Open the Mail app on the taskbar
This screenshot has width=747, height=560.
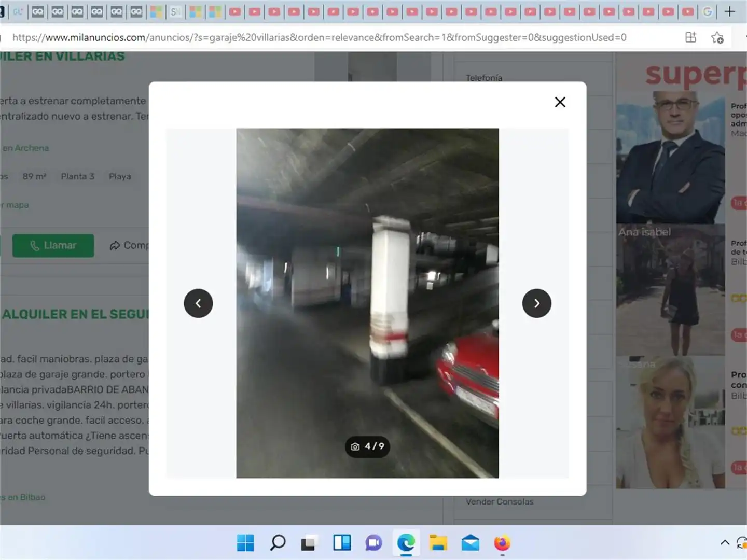pos(470,543)
